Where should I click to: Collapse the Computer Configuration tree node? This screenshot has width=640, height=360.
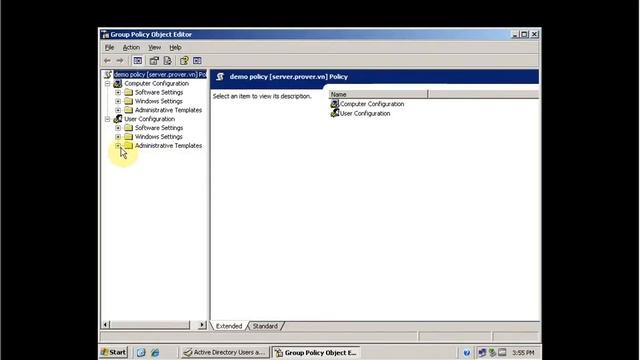click(x=107, y=83)
